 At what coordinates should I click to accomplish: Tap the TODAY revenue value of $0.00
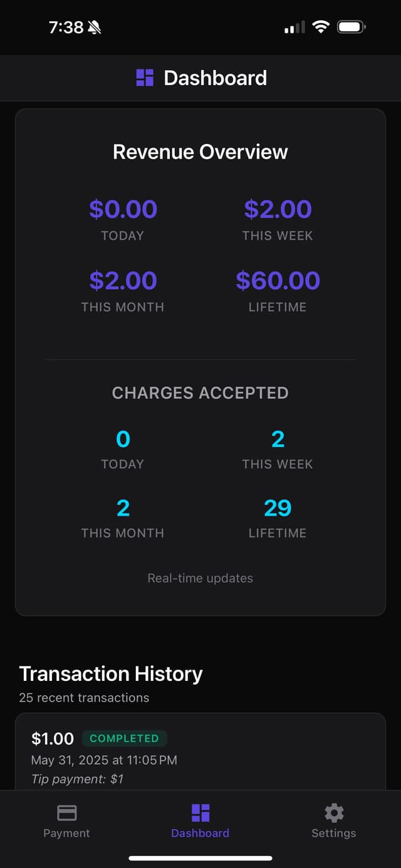(x=123, y=209)
